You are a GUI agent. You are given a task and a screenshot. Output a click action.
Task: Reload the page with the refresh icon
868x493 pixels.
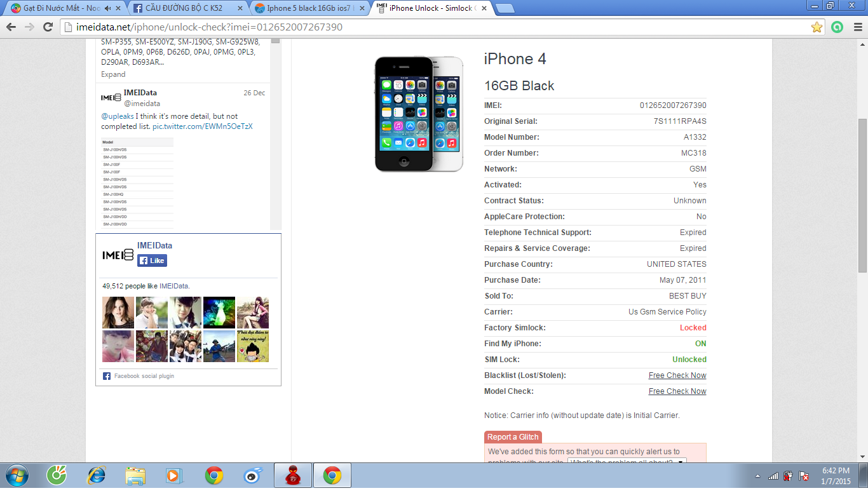point(48,27)
